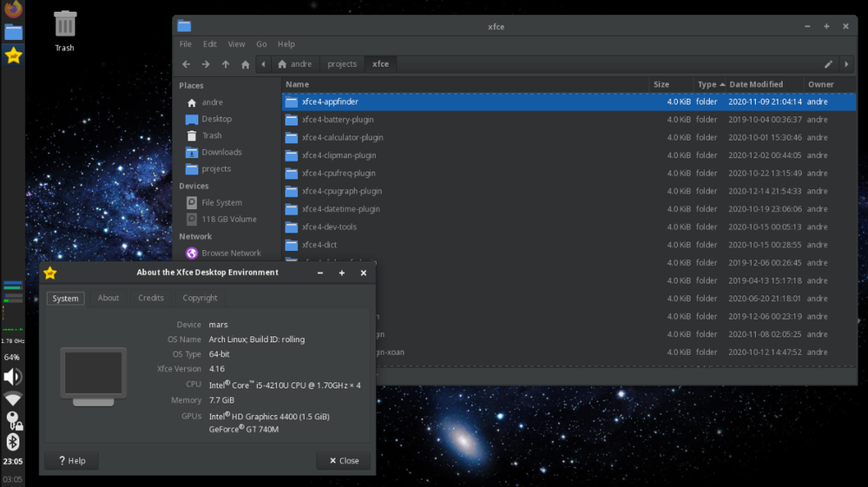Select the xfce4-appfinder folder
This screenshot has height=487, width=868.
pyautogui.click(x=569, y=102)
